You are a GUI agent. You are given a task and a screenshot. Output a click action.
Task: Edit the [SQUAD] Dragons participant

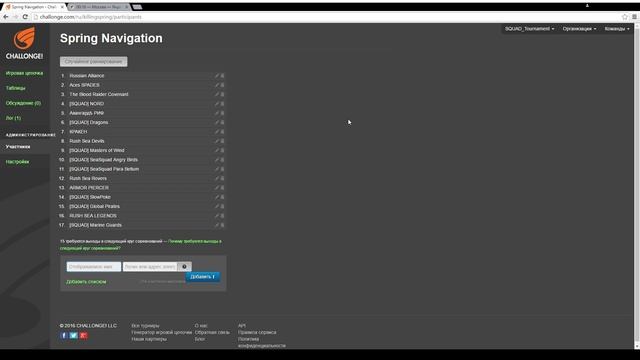(x=217, y=122)
